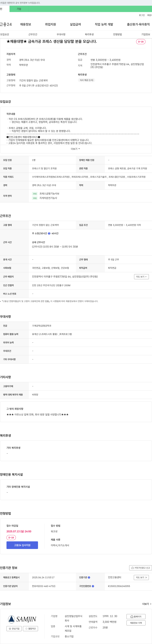Open 채용정보 이력 button

coord(136,623)
